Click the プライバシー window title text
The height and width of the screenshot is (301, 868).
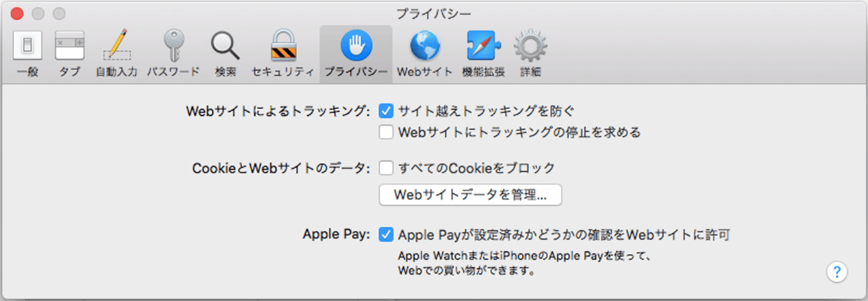pos(434,13)
